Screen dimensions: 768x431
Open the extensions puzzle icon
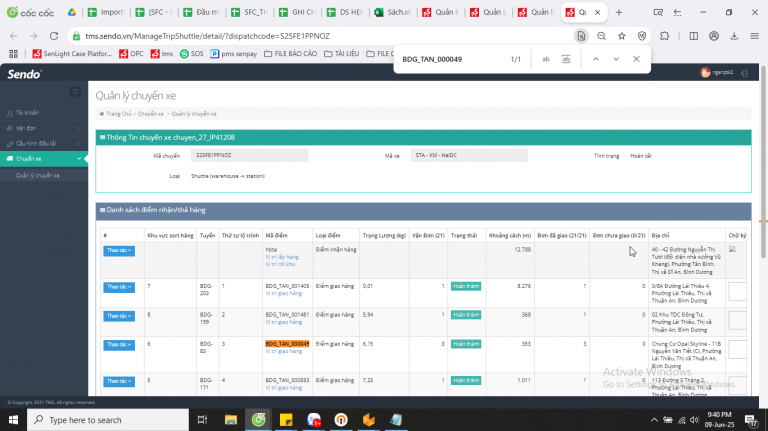pos(665,36)
